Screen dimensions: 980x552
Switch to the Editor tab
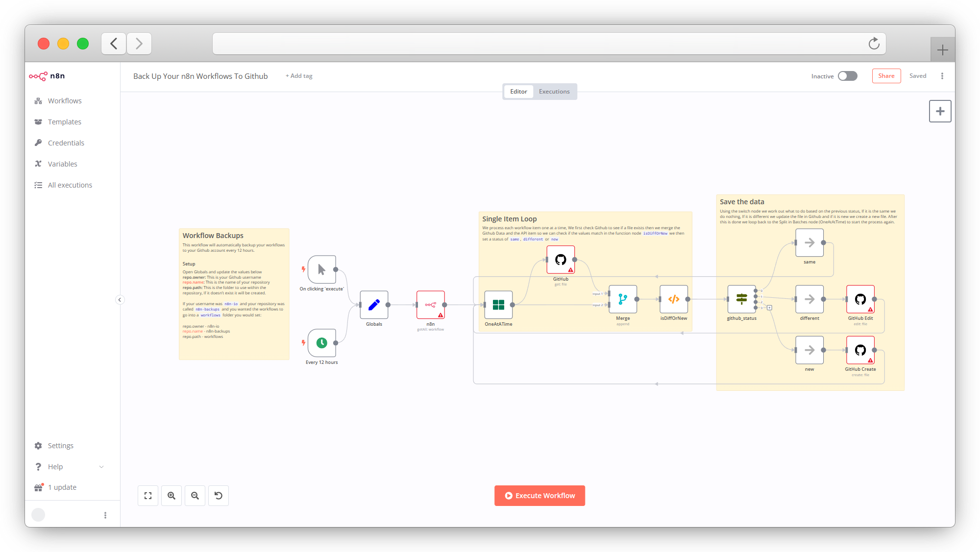518,92
